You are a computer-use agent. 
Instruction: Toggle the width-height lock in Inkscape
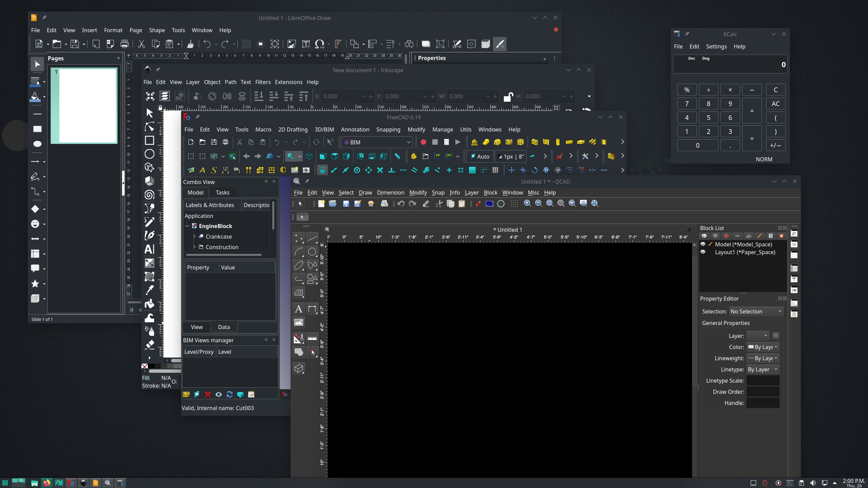[x=508, y=97]
